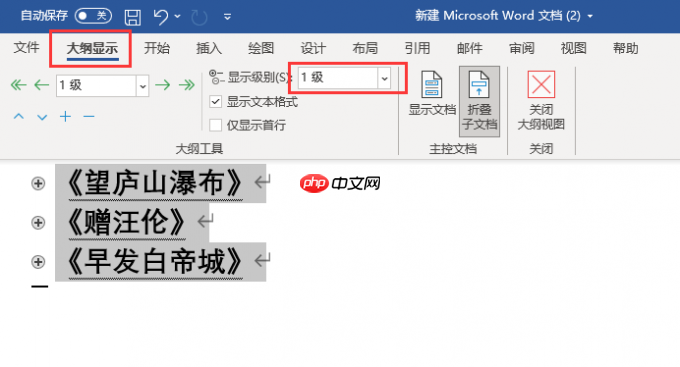Switch to the 引用 tab
This screenshot has height=367, width=680.
[x=417, y=48]
